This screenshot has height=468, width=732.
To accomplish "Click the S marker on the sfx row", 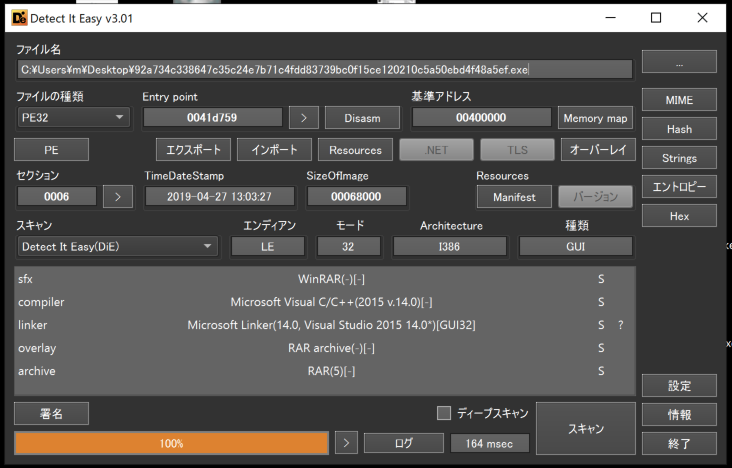I will [x=601, y=279].
